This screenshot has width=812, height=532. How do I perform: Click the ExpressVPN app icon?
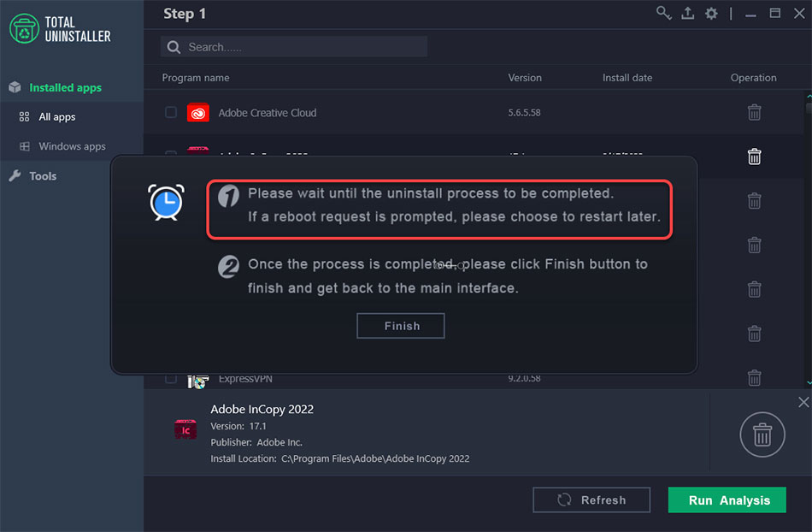197,381
